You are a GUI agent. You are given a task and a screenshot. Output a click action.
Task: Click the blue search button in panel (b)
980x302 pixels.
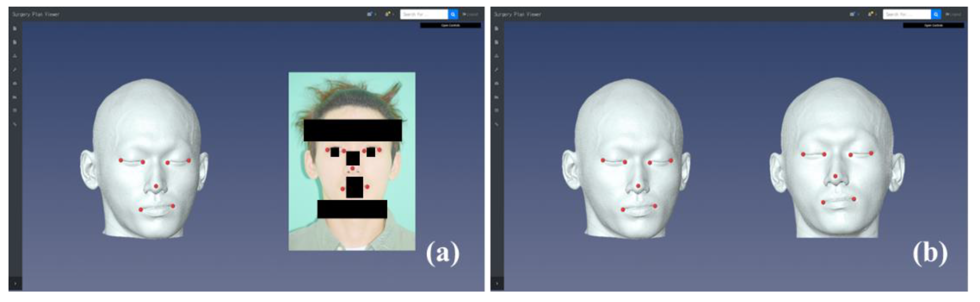(x=936, y=15)
